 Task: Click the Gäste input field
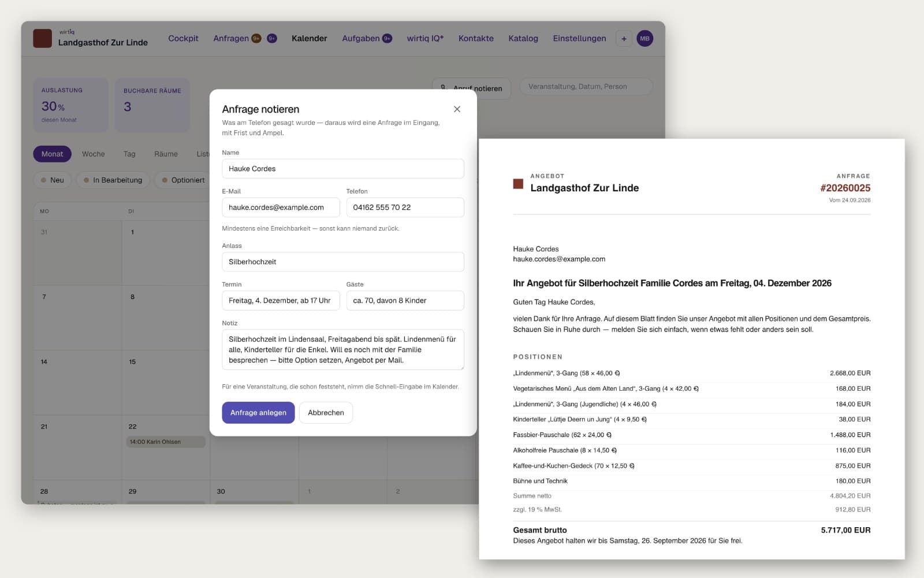(x=405, y=301)
